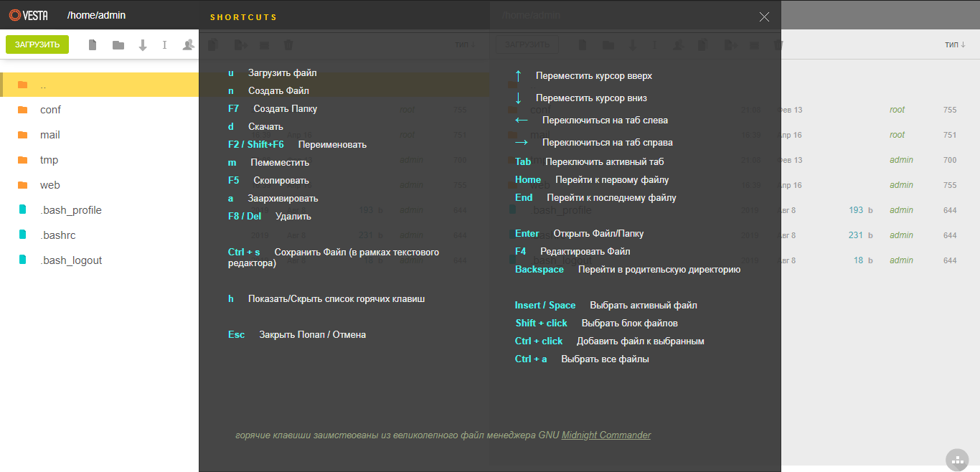Click the rename cursor icon in left toolbar
This screenshot has height=472, width=980.
click(165, 45)
